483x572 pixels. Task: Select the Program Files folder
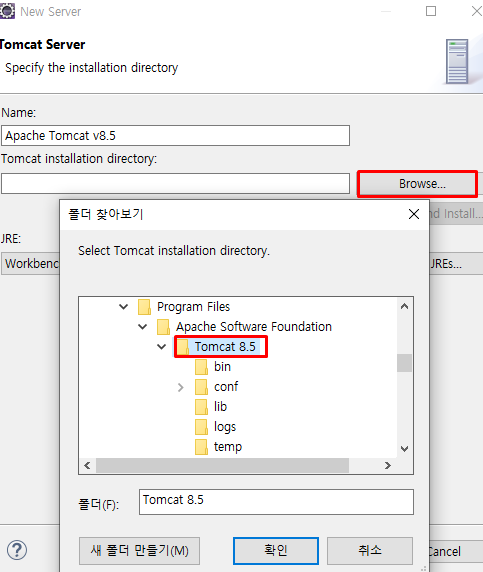[x=193, y=307]
